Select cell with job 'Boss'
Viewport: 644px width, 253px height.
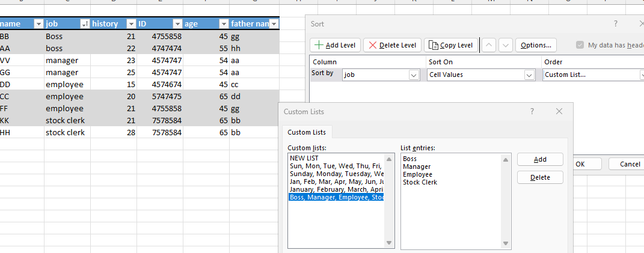click(67, 36)
